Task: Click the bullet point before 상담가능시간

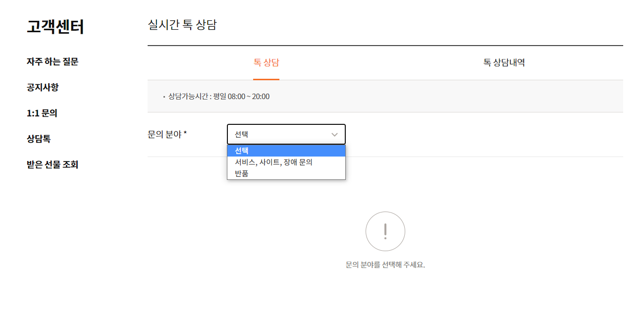Action: point(164,97)
